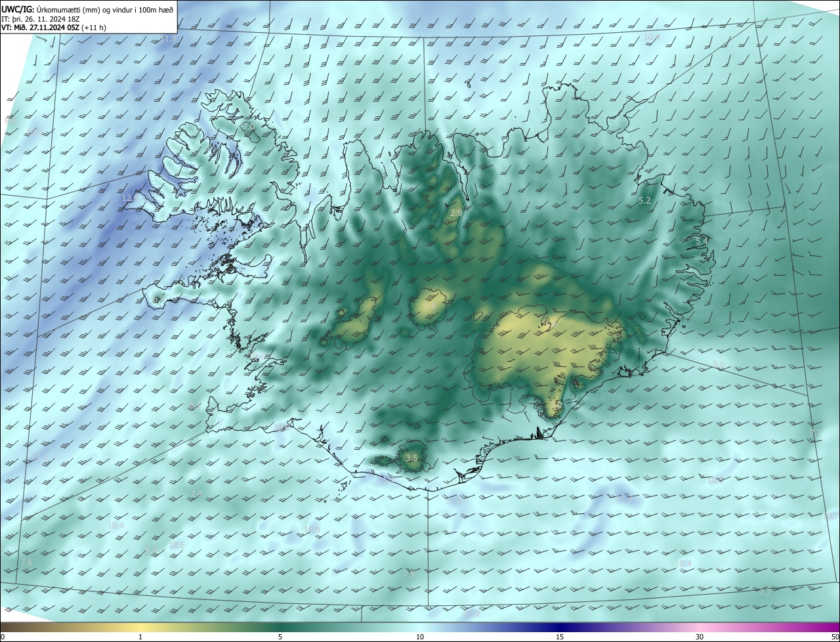Click the map value label 11.9

169,39
